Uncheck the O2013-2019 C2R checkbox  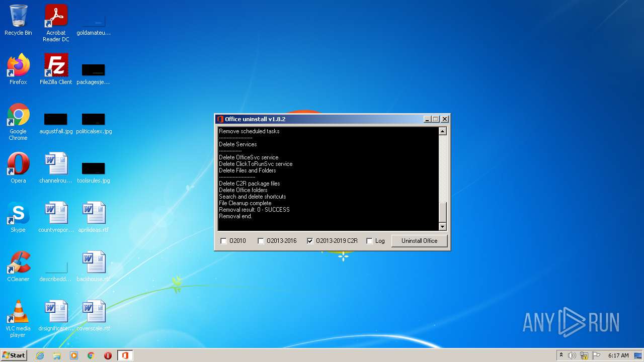[332, 241]
